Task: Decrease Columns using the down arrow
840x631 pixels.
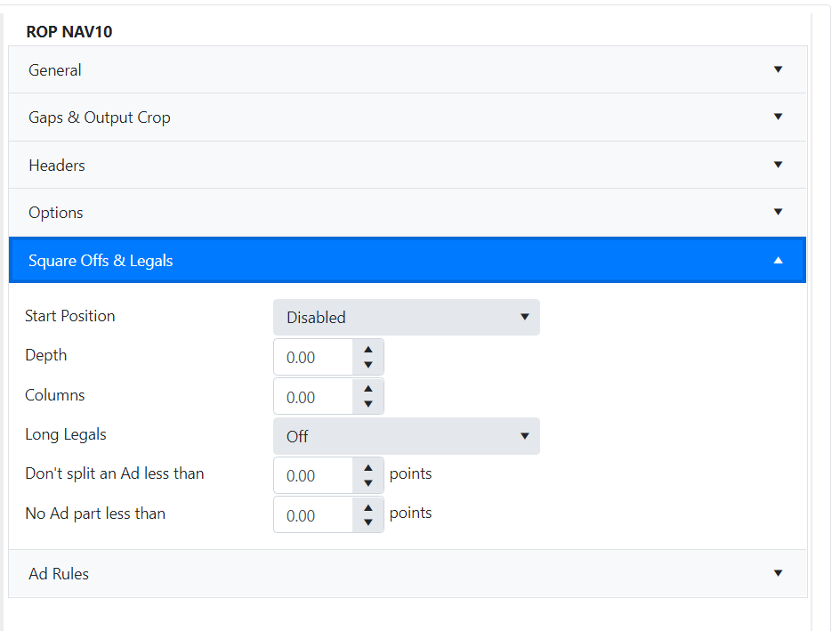Action: click(368, 405)
